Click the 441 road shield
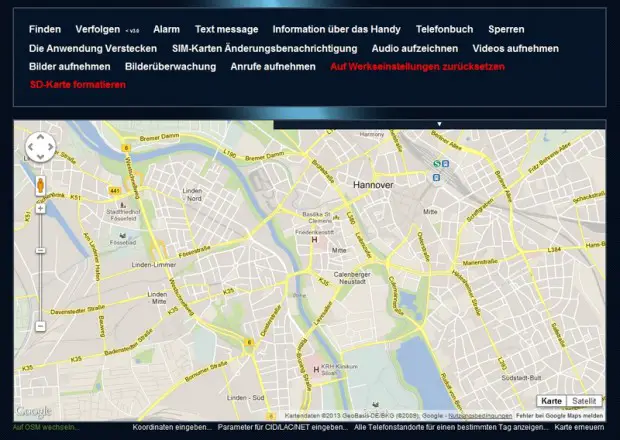620x440 pixels. (114, 191)
